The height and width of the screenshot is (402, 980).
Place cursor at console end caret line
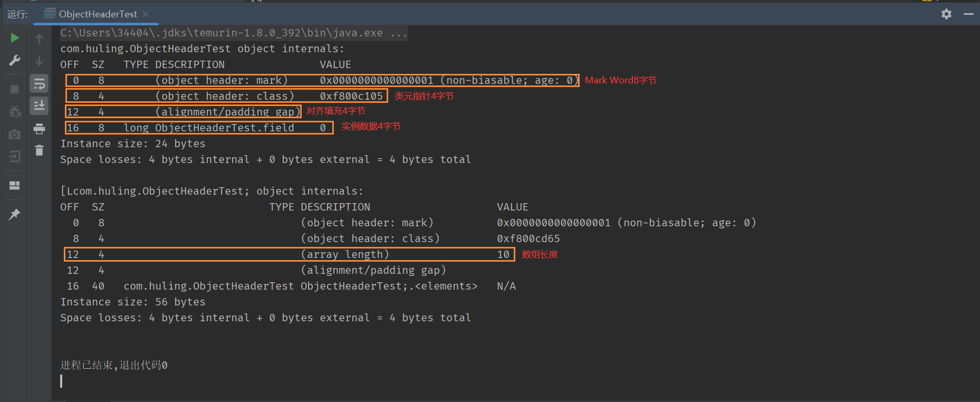coord(62,381)
